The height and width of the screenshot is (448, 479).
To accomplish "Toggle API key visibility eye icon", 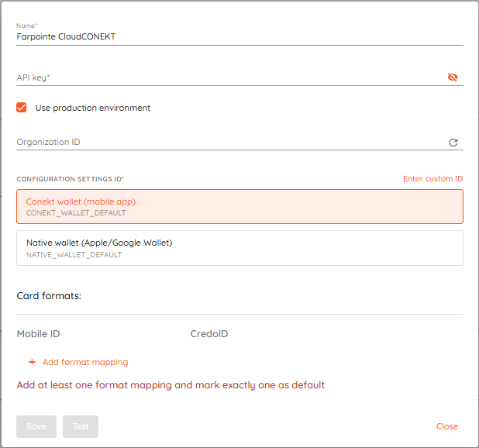I will [x=453, y=78].
